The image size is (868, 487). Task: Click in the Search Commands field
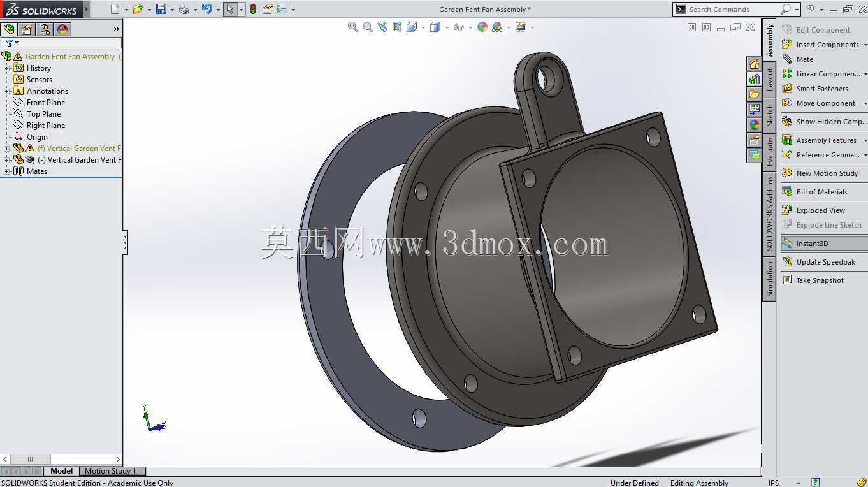point(733,9)
